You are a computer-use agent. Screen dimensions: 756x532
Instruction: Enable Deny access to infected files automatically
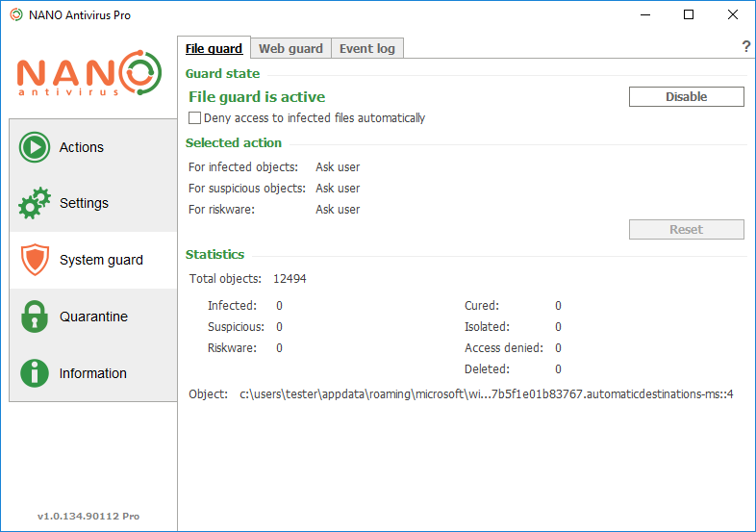pos(194,117)
